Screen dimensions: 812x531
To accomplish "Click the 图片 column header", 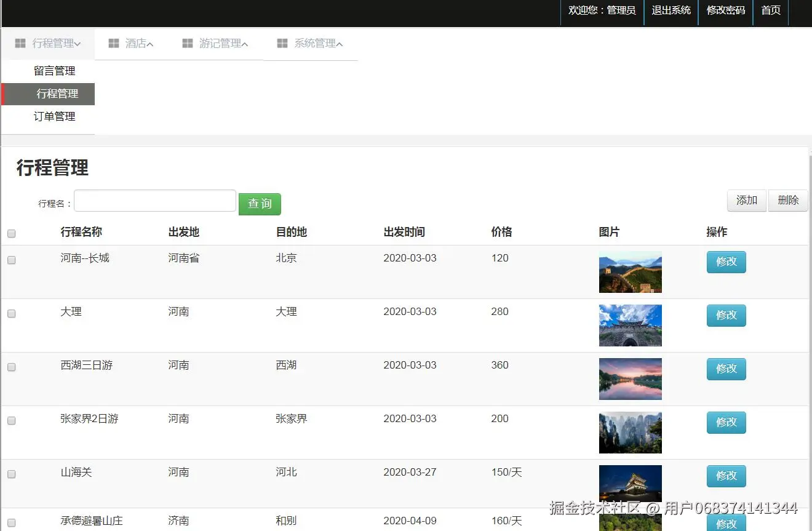I will (x=610, y=232).
